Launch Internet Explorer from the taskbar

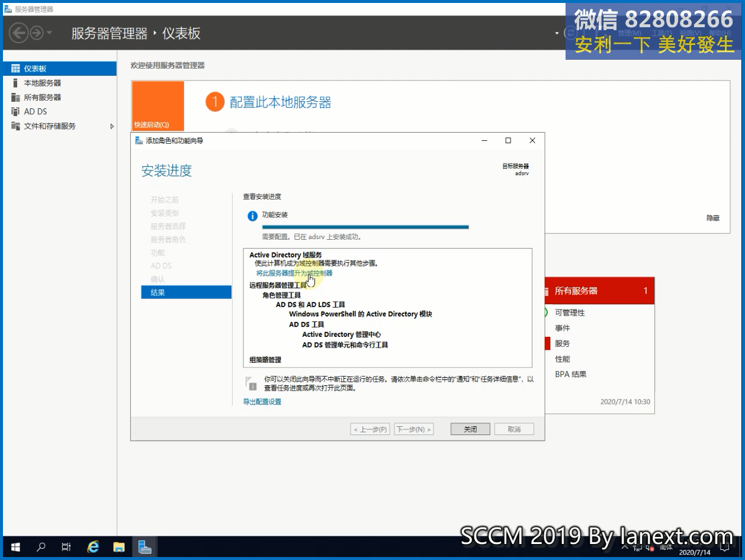93,548
